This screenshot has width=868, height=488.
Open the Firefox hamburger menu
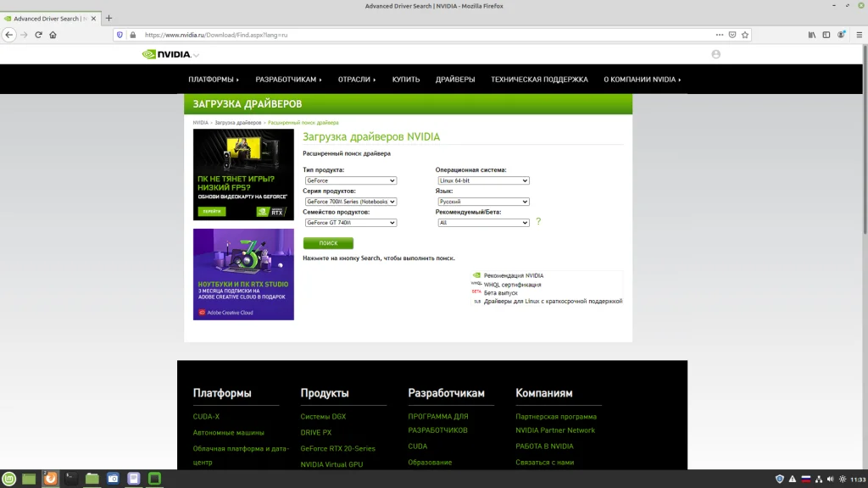click(860, 35)
